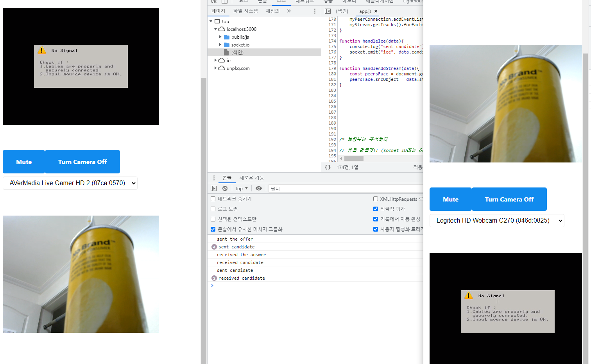
Task: Click the 'sent the offer' console message
Action: tap(235, 239)
